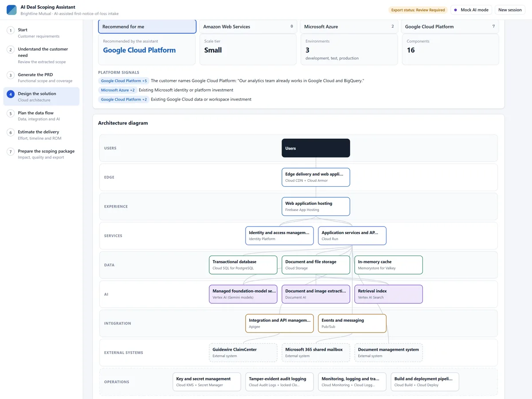Viewport: 532px width, 399px height.
Task: Select the Tamper-evident audit logging node
Action: pyautogui.click(x=279, y=382)
